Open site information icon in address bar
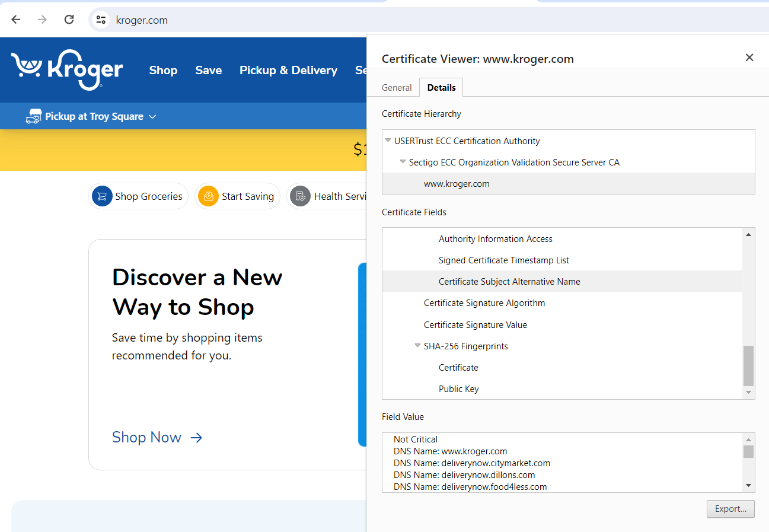 coord(101,20)
